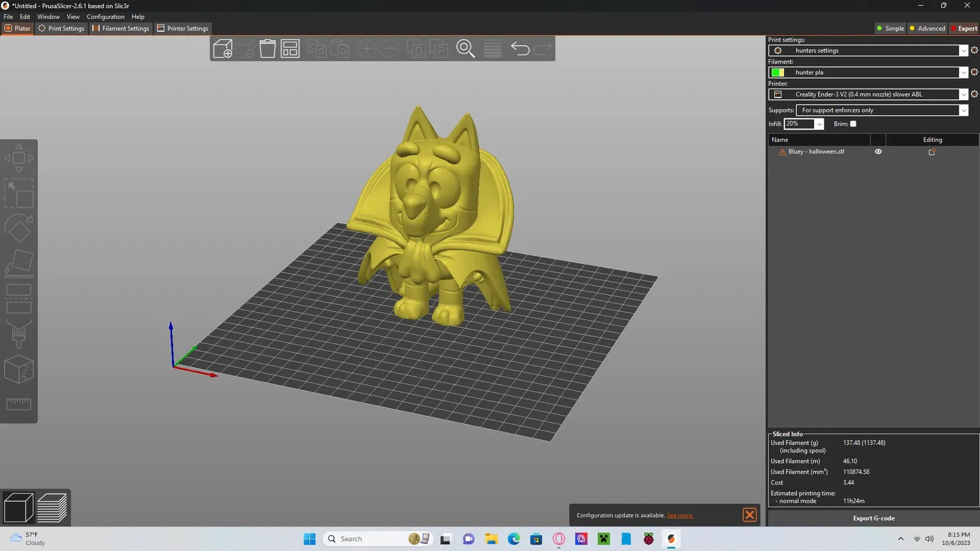Open the Configuration menu
Viewport: 980px width, 551px height.
pos(105,17)
